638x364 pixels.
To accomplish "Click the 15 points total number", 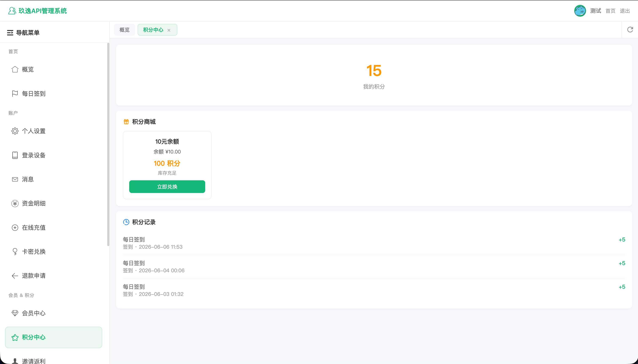I will [x=374, y=70].
